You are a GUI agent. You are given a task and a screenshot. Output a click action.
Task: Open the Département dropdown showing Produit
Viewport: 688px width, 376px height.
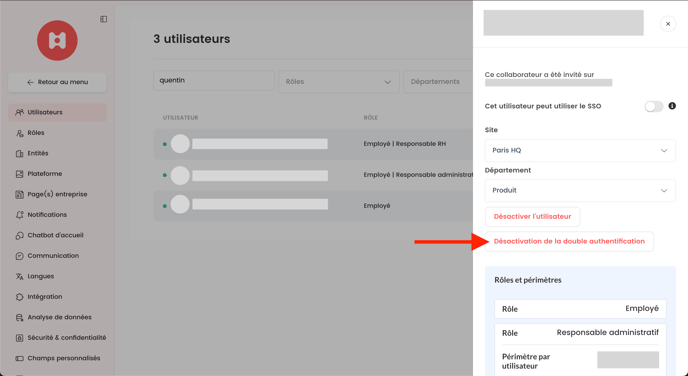pyautogui.click(x=580, y=190)
